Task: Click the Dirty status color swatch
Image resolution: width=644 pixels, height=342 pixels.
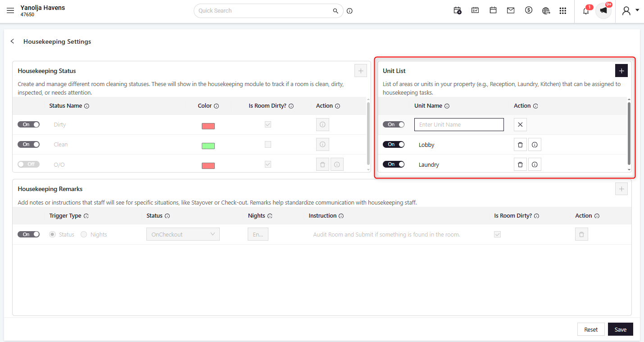Action: tap(208, 126)
